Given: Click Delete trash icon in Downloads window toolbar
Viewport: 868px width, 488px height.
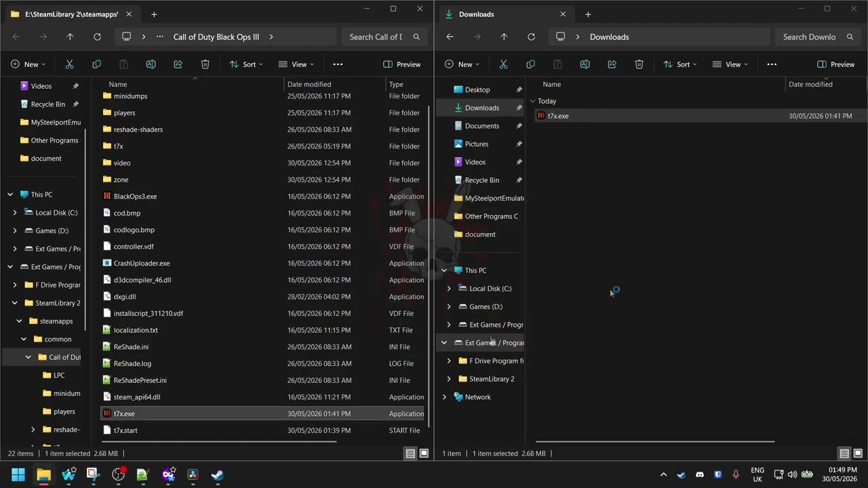Looking at the screenshot, I should coord(639,64).
